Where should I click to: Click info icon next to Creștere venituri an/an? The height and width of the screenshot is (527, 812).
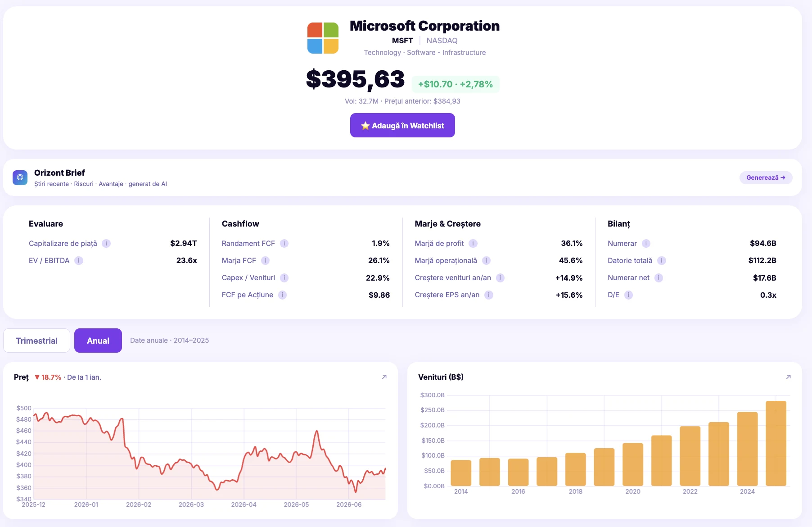pyautogui.click(x=500, y=278)
